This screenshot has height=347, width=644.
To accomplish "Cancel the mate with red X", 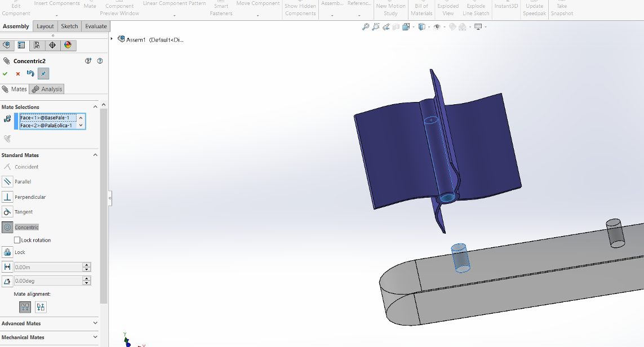I will tap(17, 74).
